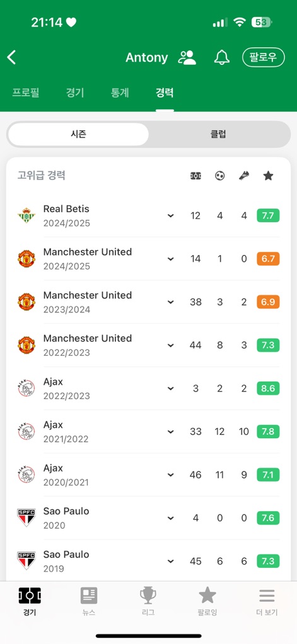
Task: Switch to the 클럽 segment
Action: tap(218, 134)
